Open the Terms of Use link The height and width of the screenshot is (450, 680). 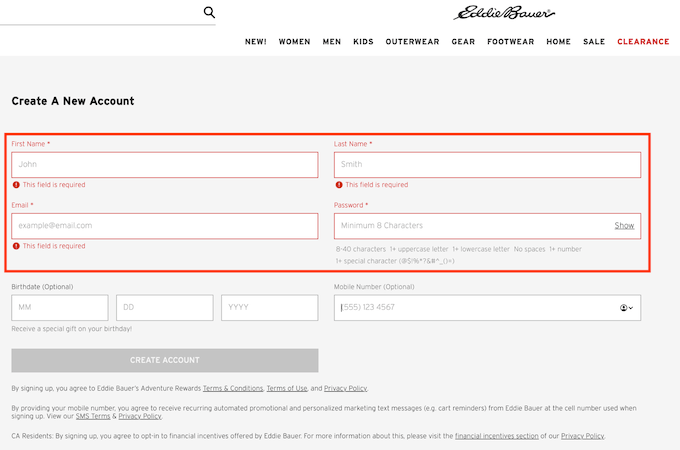(x=287, y=388)
